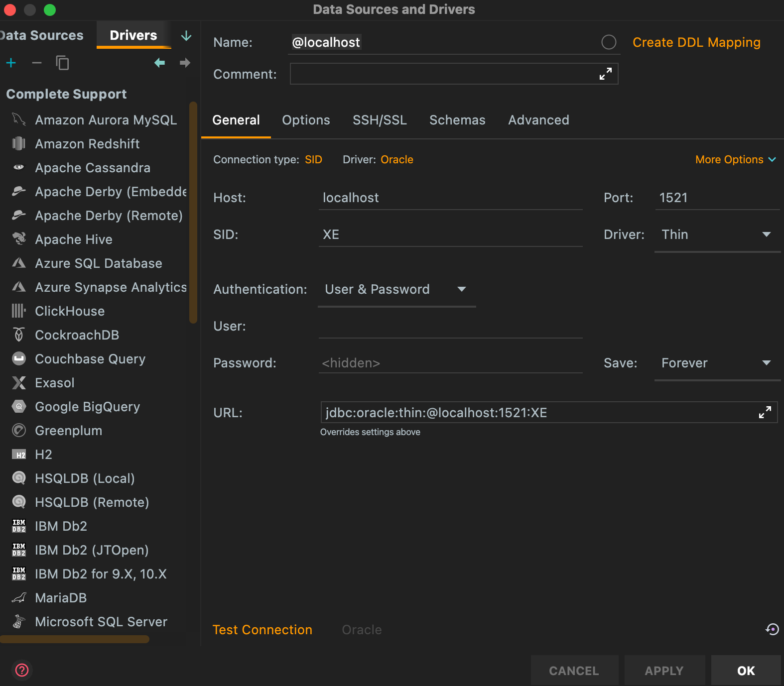Open the Save Forever dropdown

click(717, 363)
